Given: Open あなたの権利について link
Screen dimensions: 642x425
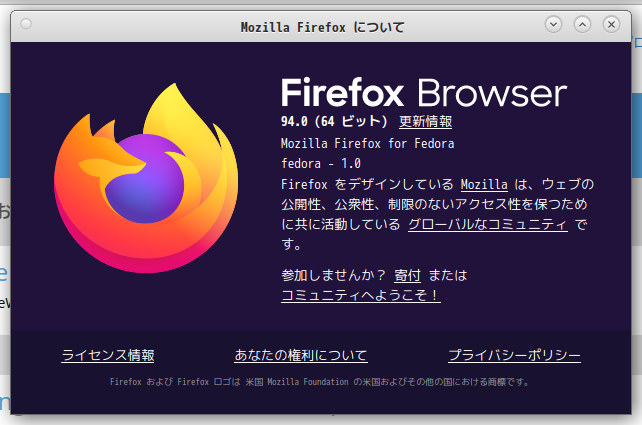Looking at the screenshot, I should (x=301, y=355).
